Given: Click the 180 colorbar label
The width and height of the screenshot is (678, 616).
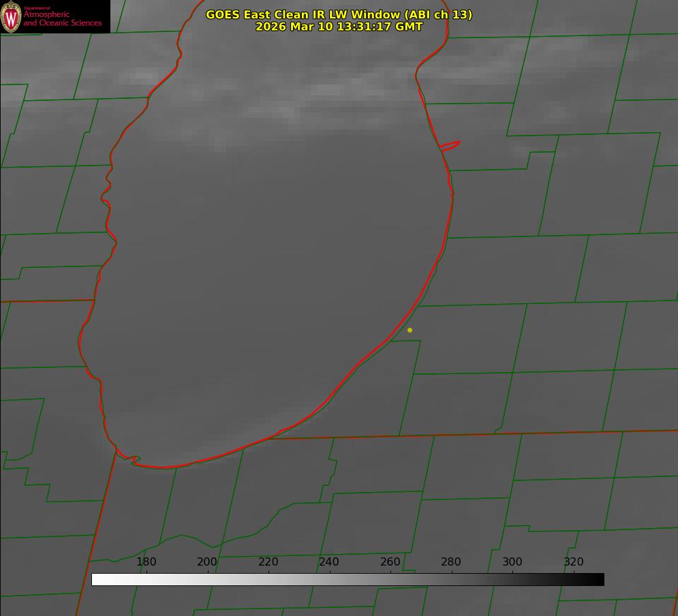Looking at the screenshot, I should (146, 561).
